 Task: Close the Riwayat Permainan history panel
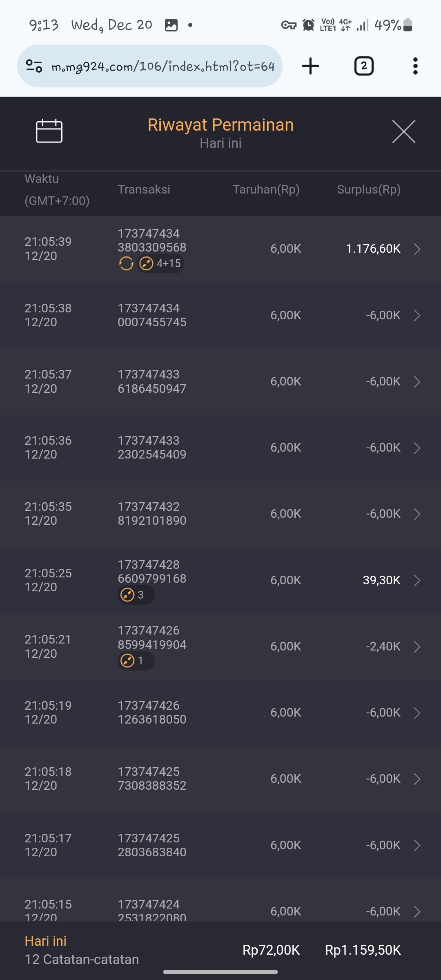[403, 131]
